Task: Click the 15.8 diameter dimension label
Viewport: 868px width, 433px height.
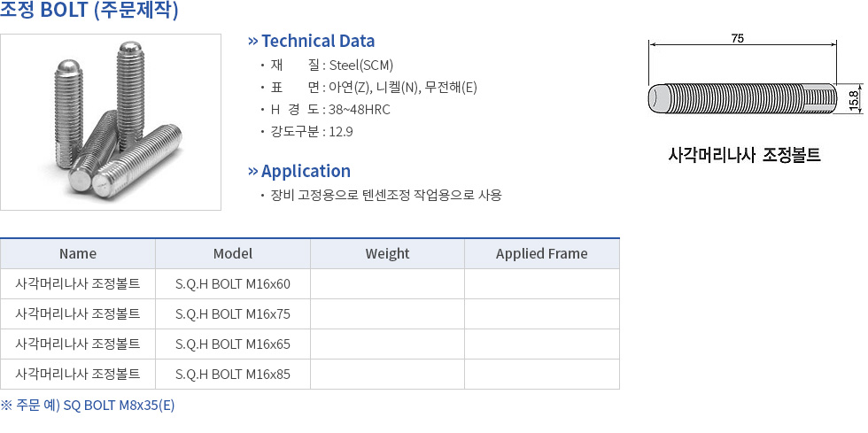Action: [x=853, y=99]
